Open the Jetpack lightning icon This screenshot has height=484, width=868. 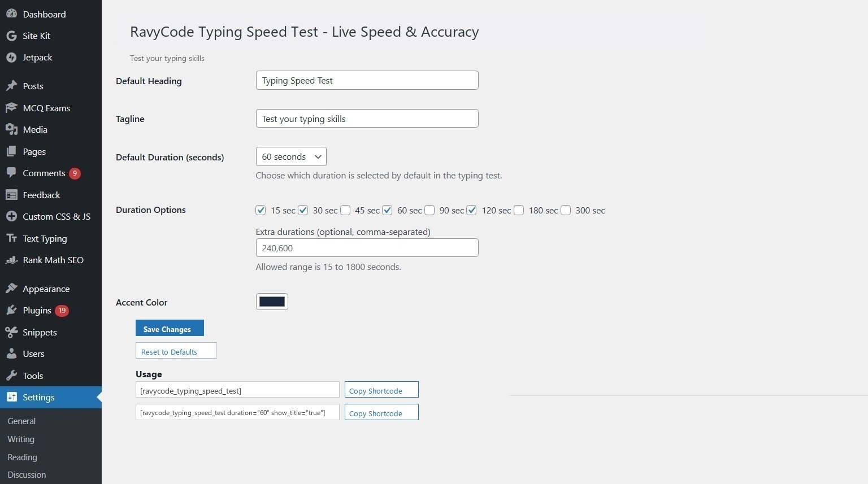point(11,58)
